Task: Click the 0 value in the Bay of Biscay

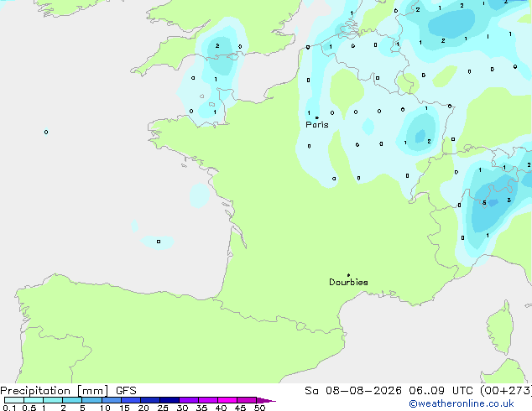Action: [159, 242]
